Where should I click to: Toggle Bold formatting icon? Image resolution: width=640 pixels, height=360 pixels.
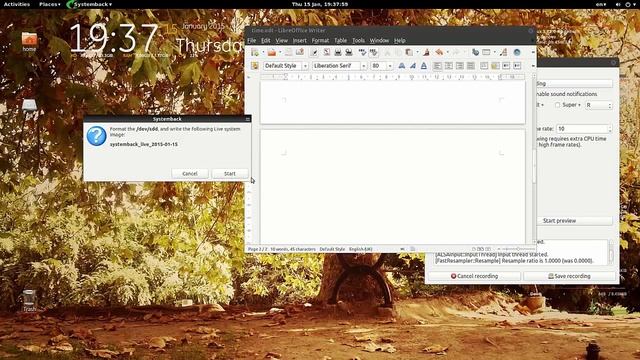click(402, 66)
